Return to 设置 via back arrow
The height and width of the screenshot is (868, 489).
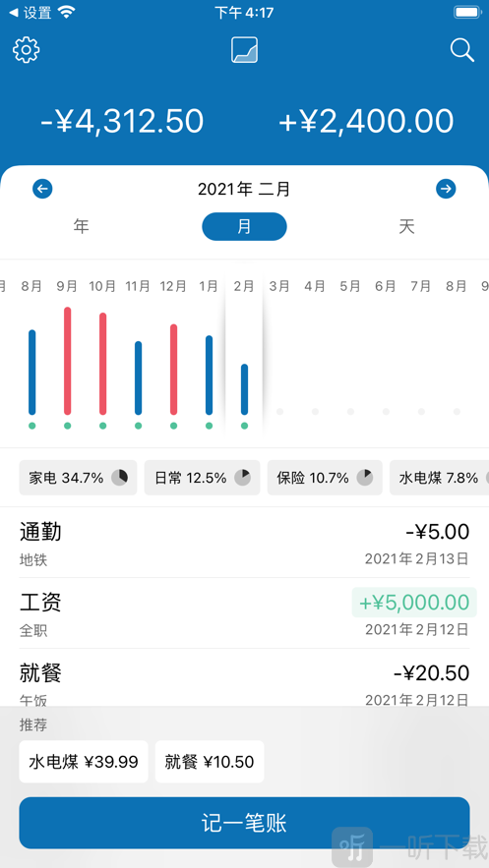click(31, 12)
